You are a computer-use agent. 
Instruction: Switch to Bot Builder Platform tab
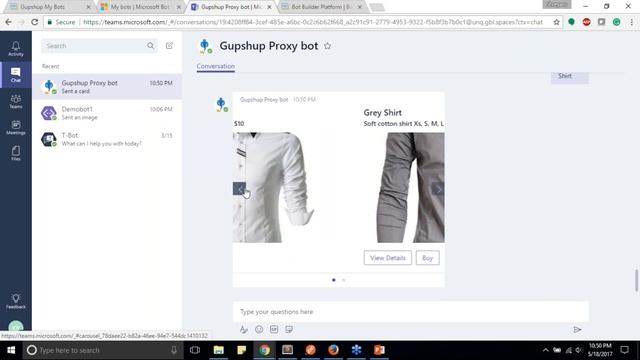pos(322,7)
